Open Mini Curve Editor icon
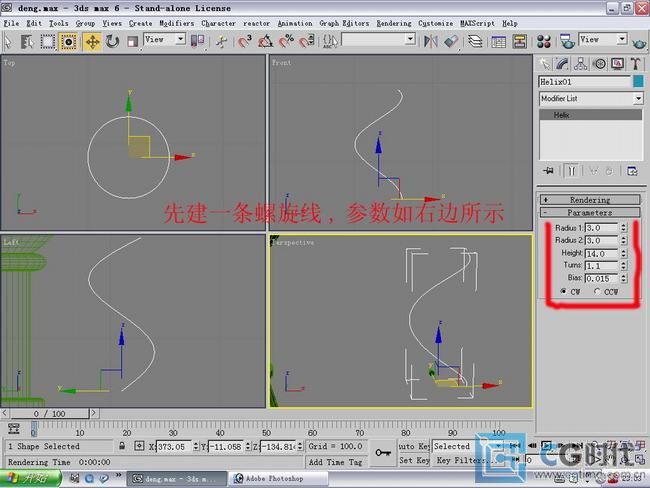Viewport: 650px width, 488px height. click(x=14, y=428)
